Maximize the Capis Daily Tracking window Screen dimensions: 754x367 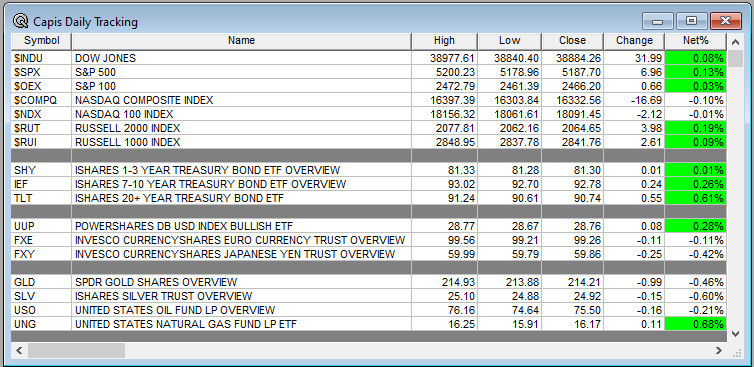[691, 21]
